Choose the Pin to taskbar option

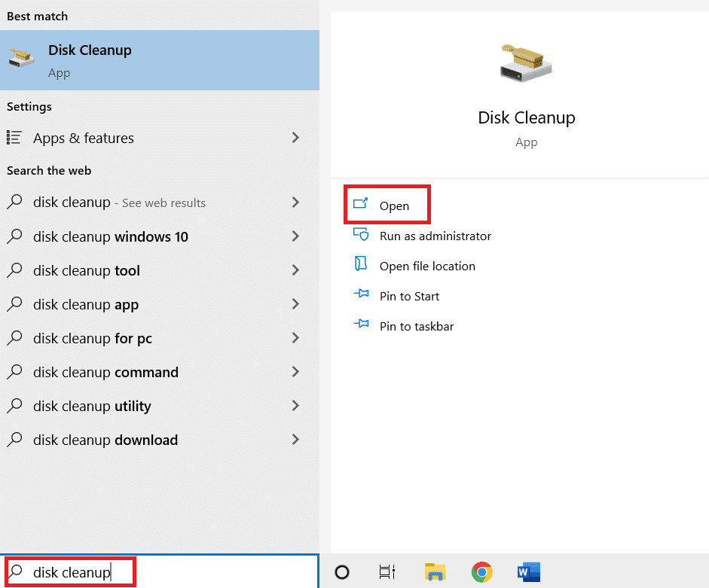[416, 326]
